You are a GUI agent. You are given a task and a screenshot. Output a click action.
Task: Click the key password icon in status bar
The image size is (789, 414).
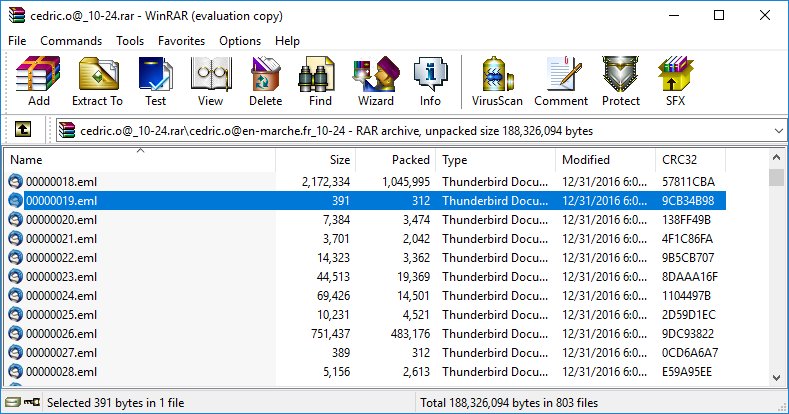click(32, 402)
